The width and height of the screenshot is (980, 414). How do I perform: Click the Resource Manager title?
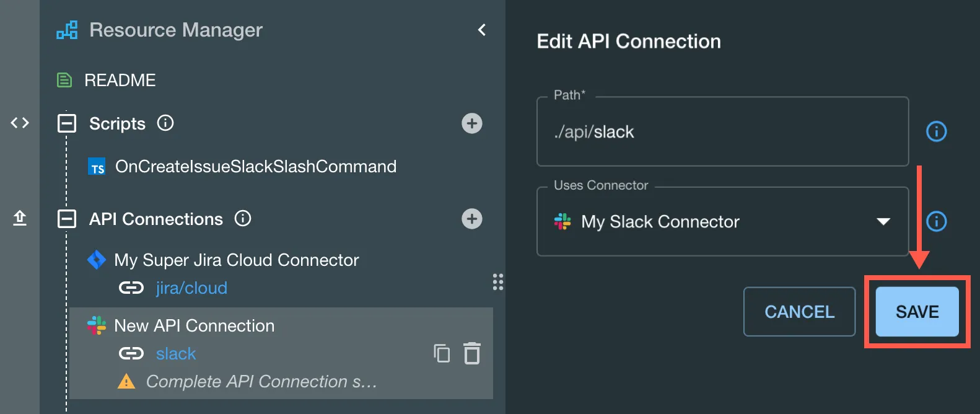click(x=176, y=30)
